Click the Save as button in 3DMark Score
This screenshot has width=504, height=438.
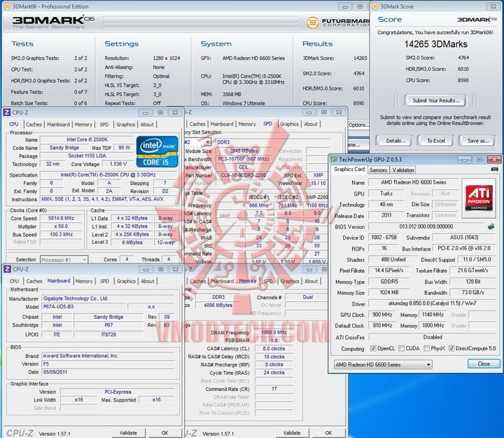pos(478,141)
